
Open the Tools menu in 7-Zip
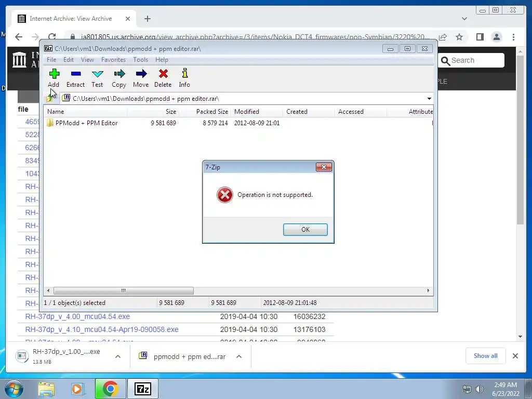140,60
